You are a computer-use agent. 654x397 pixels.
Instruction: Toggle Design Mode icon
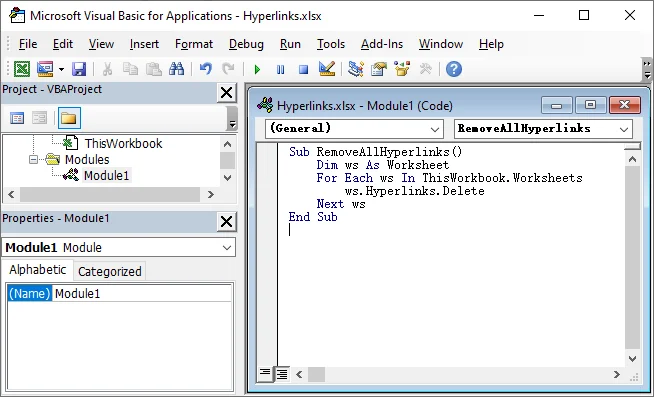click(327, 69)
